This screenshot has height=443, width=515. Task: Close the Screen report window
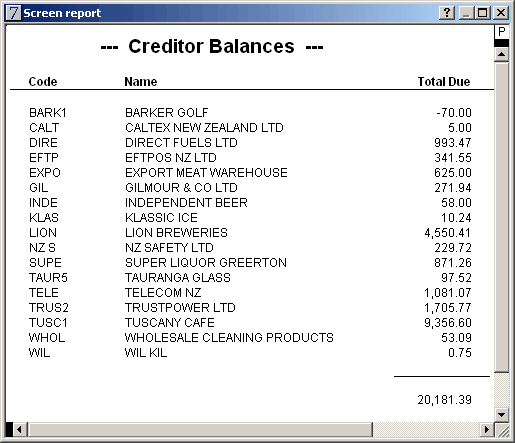click(x=501, y=13)
